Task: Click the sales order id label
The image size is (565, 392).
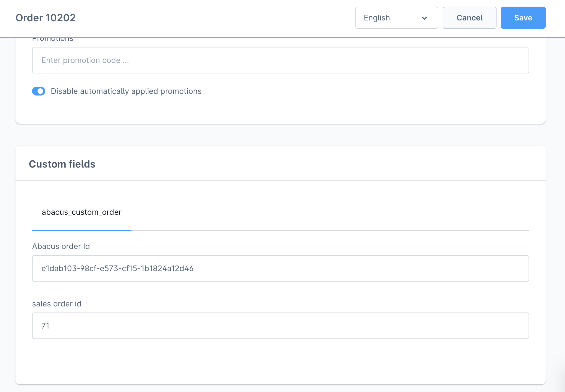Action: pyautogui.click(x=57, y=304)
